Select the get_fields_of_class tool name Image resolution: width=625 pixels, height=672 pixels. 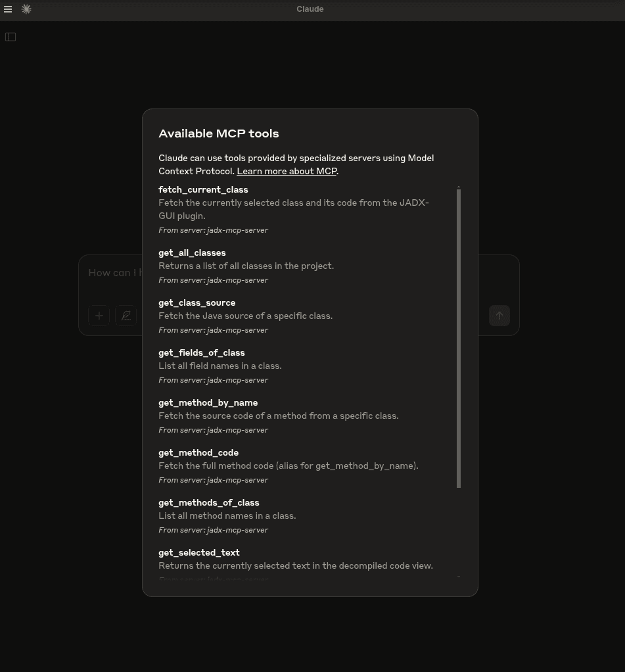tap(201, 352)
